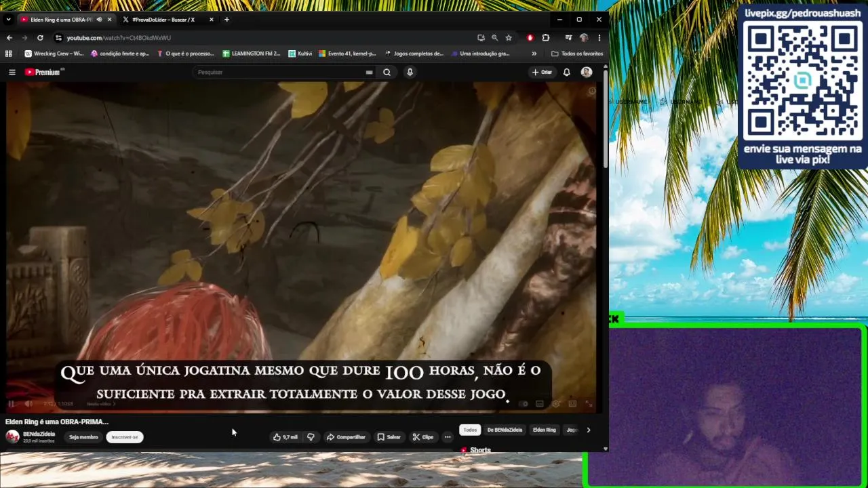Click the Seja membro button
Viewport: 868px width, 488px height.
point(83,437)
